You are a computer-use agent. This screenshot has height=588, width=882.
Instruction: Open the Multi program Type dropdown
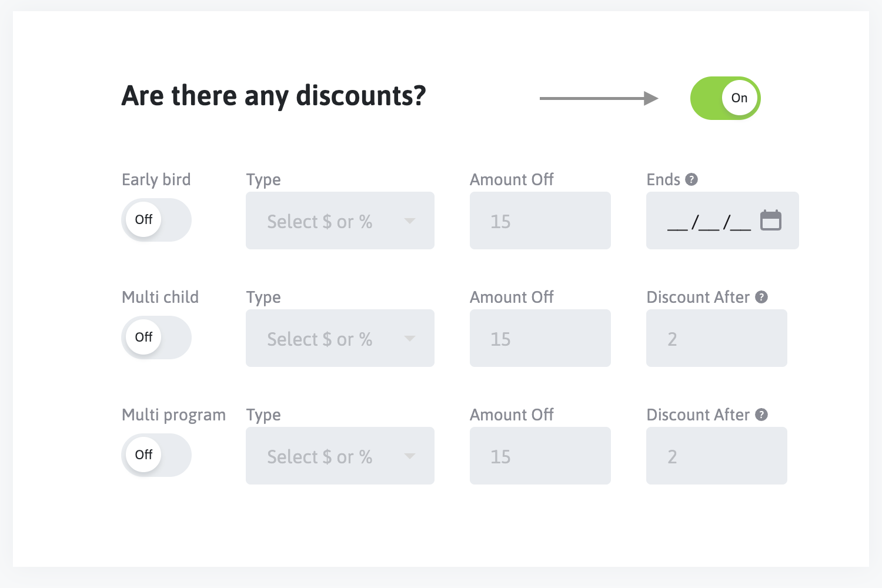tap(340, 456)
